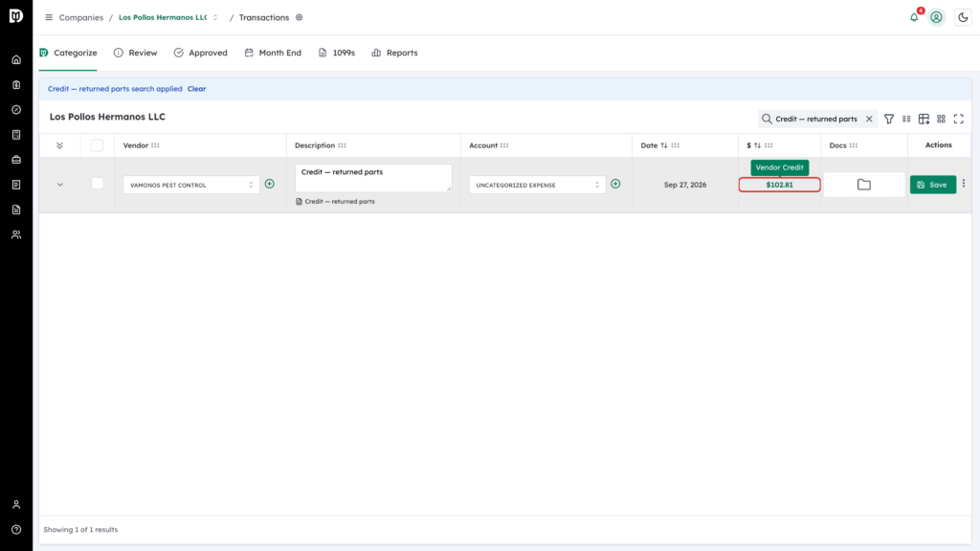Click the search magnifier icon
Viewport: 980px width, 551px height.
(x=767, y=119)
